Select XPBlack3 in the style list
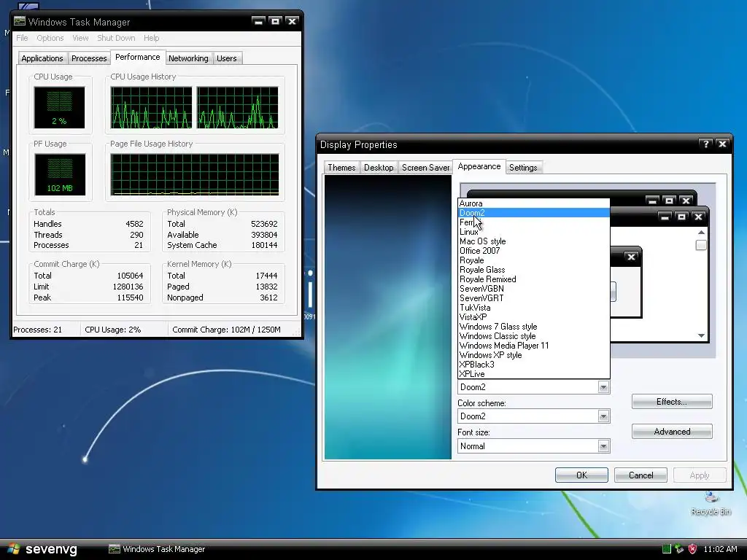This screenshot has width=747, height=560. point(533,365)
